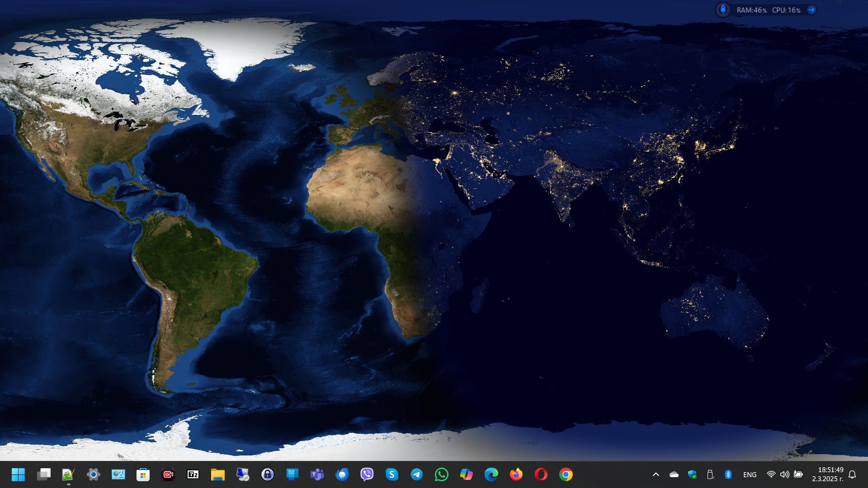868x488 pixels.
Task: Open Control Panel icon in taskbar
Action: point(118,474)
